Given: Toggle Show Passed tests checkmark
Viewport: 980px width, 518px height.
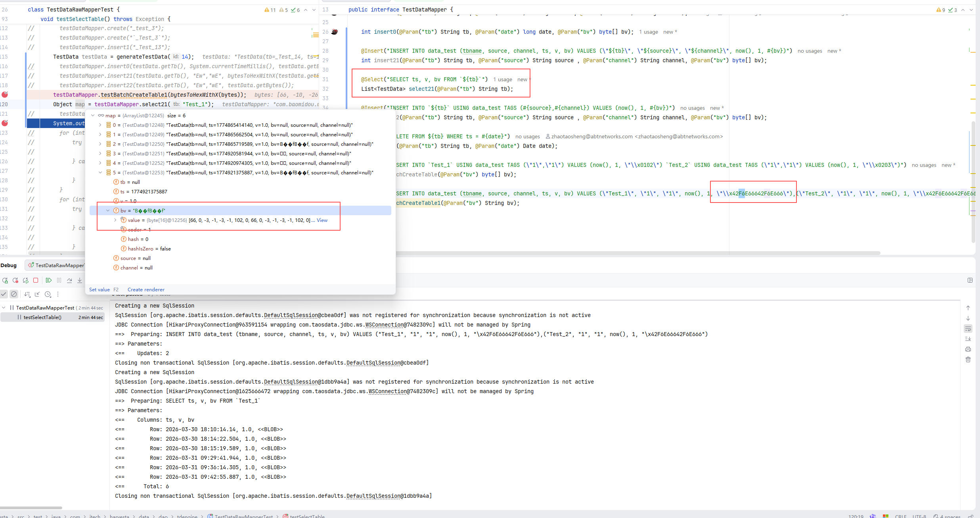Looking at the screenshot, I should coord(4,294).
